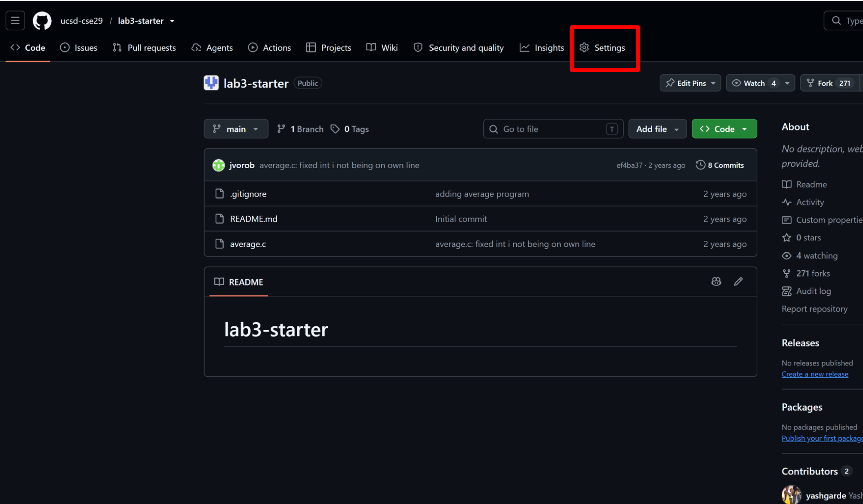The height and width of the screenshot is (504, 863).
Task: Click Publish your first package link
Action: [x=822, y=438]
